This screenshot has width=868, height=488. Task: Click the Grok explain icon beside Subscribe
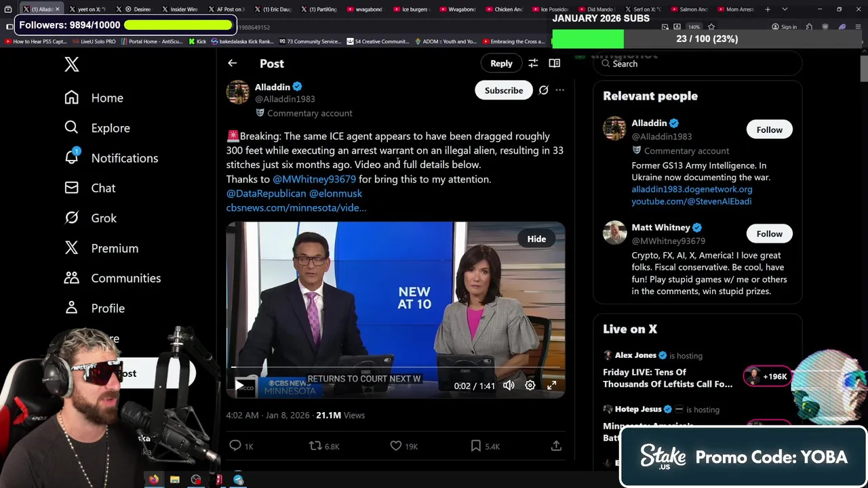(543, 90)
